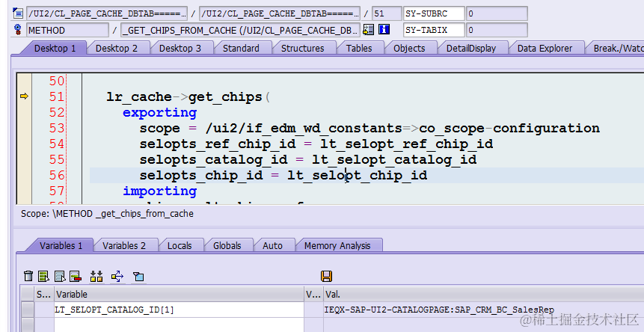Switch to the Standard tab
Viewport: 644px width, 332px height.
(x=241, y=48)
